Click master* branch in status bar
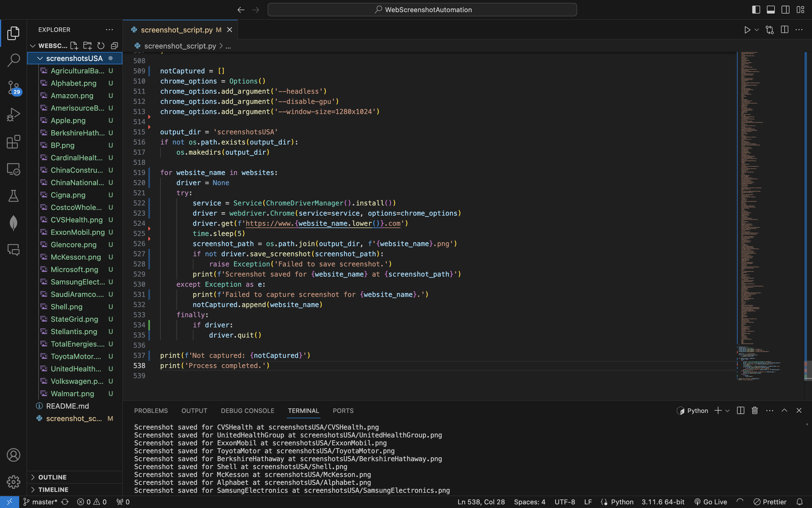The width and height of the screenshot is (812, 508). (40, 502)
